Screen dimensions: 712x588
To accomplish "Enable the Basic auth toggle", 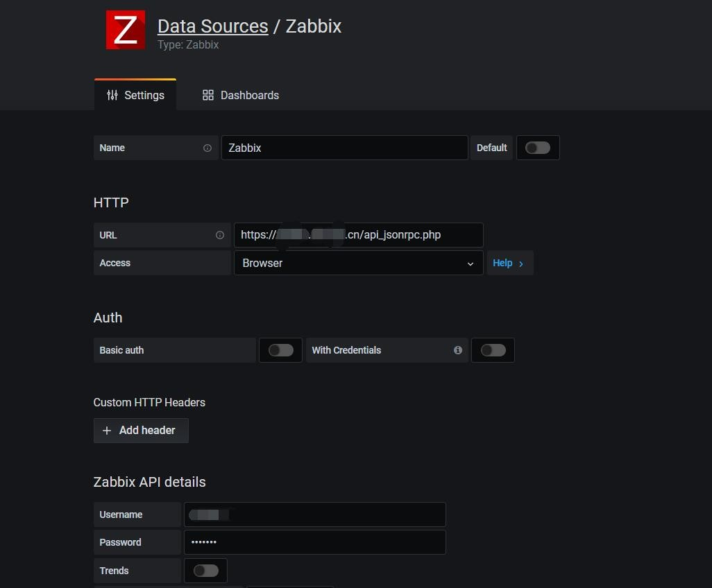I will point(280,350).
